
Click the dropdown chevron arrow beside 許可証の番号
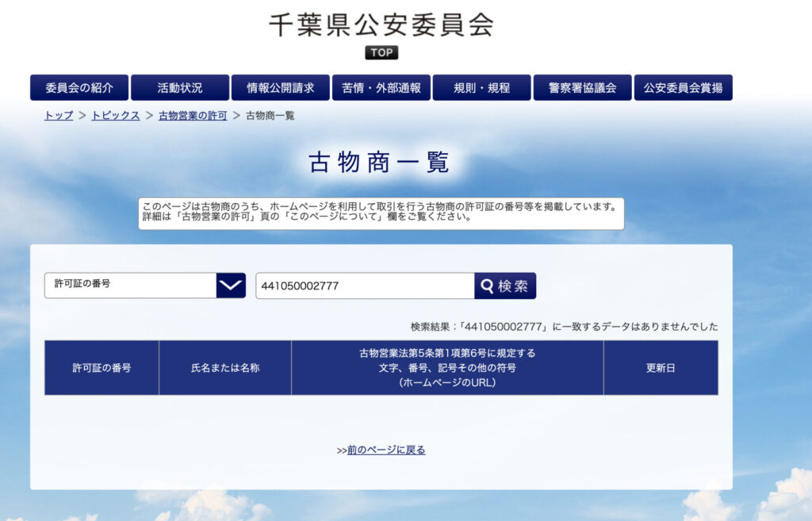(x=231, y=285)
